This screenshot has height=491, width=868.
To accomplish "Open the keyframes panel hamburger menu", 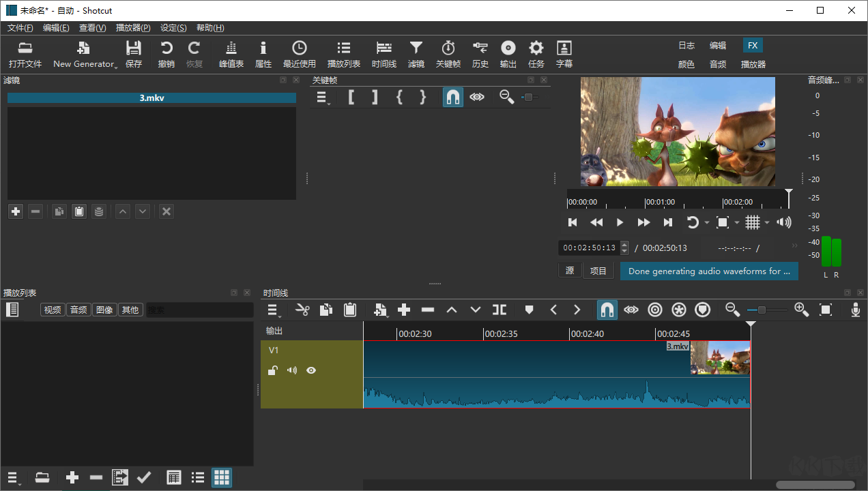I will (x=323, y=97).
